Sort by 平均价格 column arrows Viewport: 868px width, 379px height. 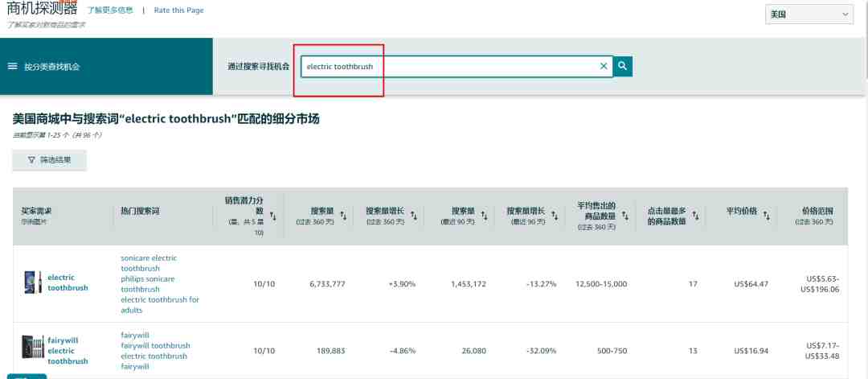tap(766, 216)
